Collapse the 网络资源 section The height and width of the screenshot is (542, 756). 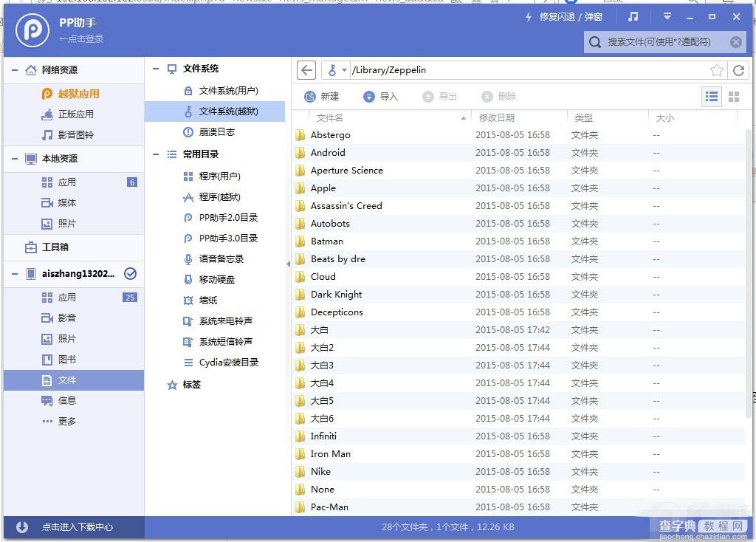coord(15,70)
